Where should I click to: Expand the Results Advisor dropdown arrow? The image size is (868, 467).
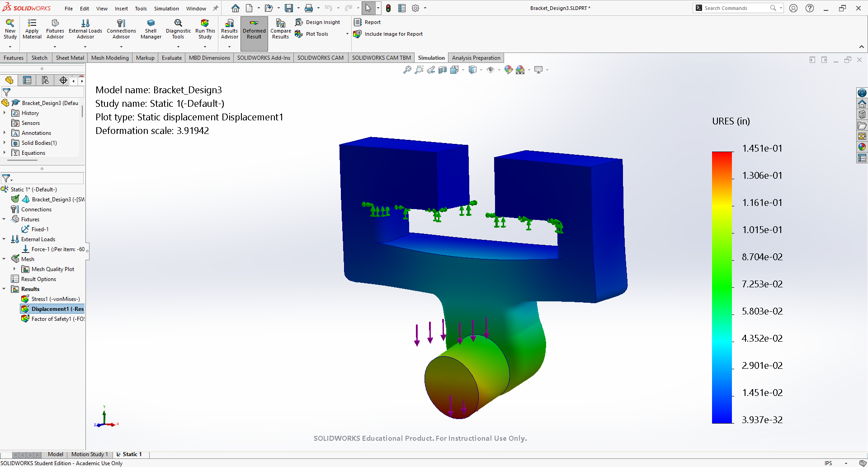click(x=229, y=47)
